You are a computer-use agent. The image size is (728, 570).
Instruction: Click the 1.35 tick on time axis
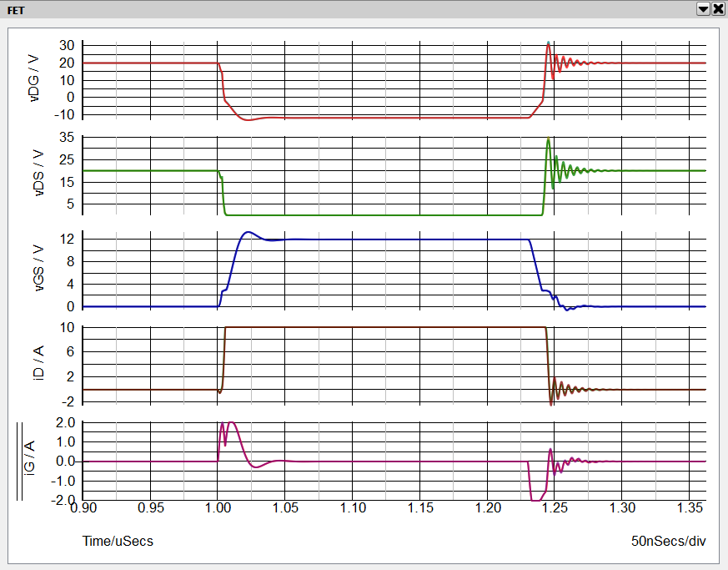pyautogui.click(x=689, y=507)
